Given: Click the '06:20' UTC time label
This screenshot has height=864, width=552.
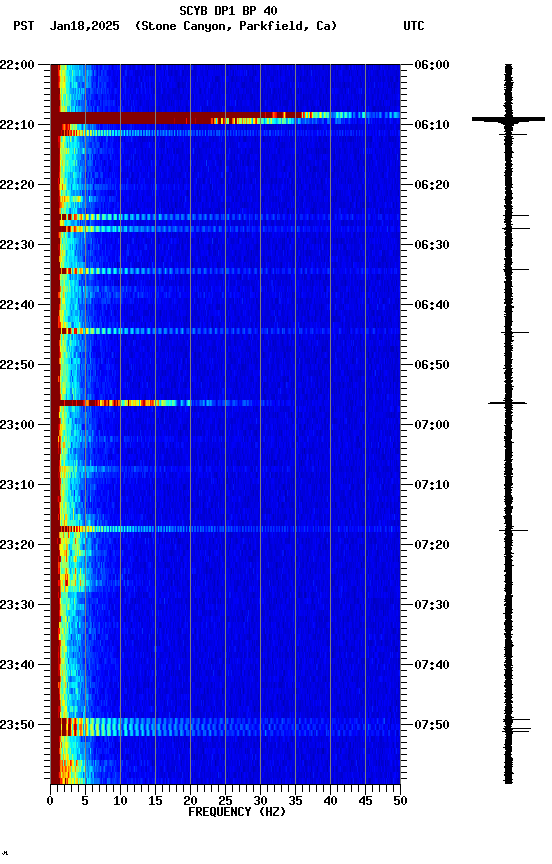Looking at the screenshot, I should [x=432, y=185].
